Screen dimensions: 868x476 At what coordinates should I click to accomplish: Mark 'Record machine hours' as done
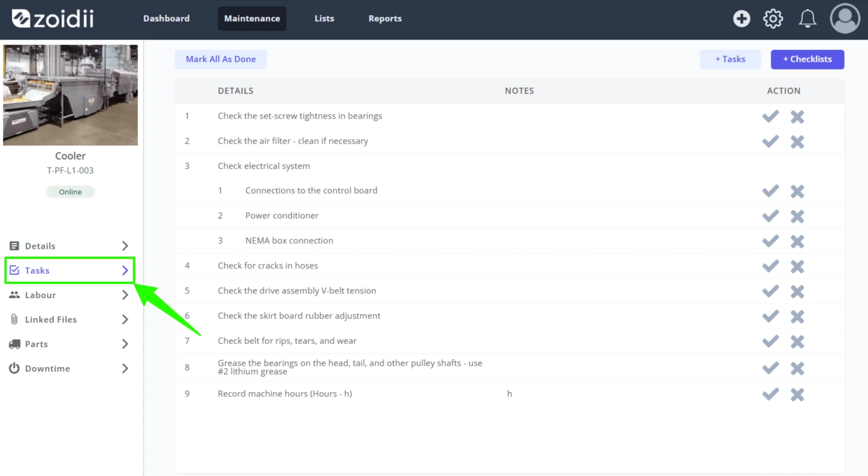[771, 394]
